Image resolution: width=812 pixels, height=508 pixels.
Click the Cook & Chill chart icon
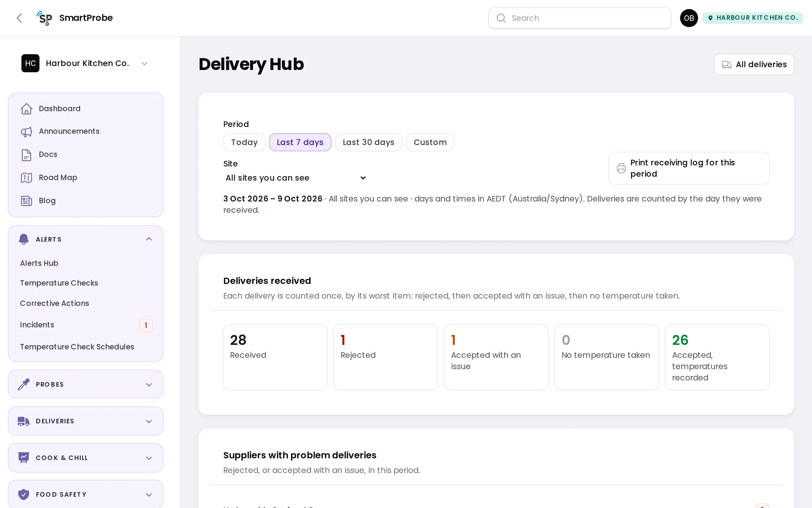(x=23, y=458)
